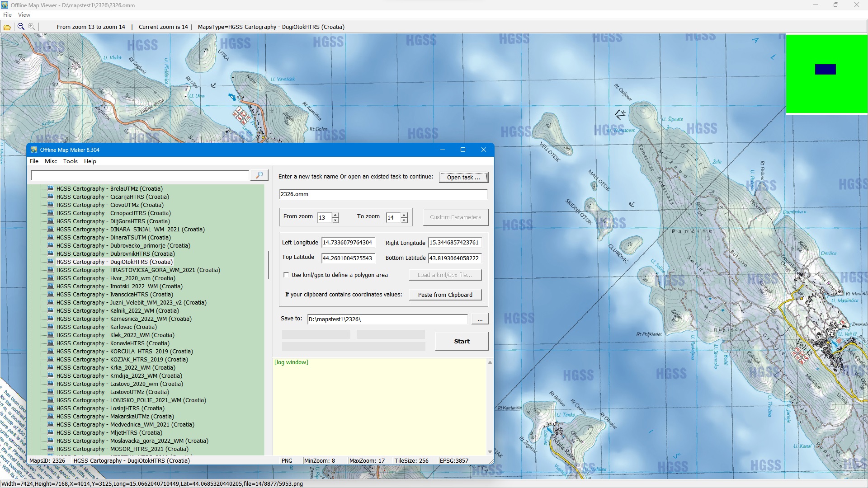868x488 pixels.
Task: Click the DubrovnikHTRS map icon
Action: point(51,253)
